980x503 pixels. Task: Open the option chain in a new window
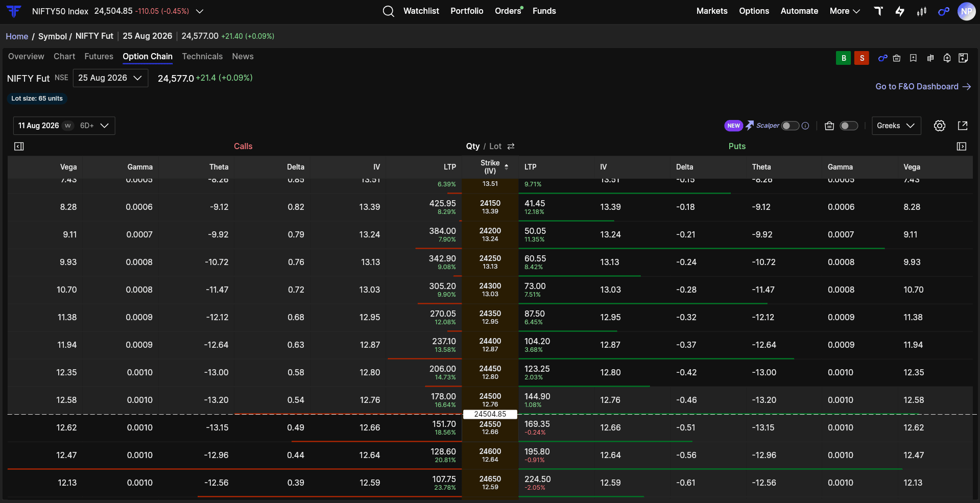pos(963,126)
